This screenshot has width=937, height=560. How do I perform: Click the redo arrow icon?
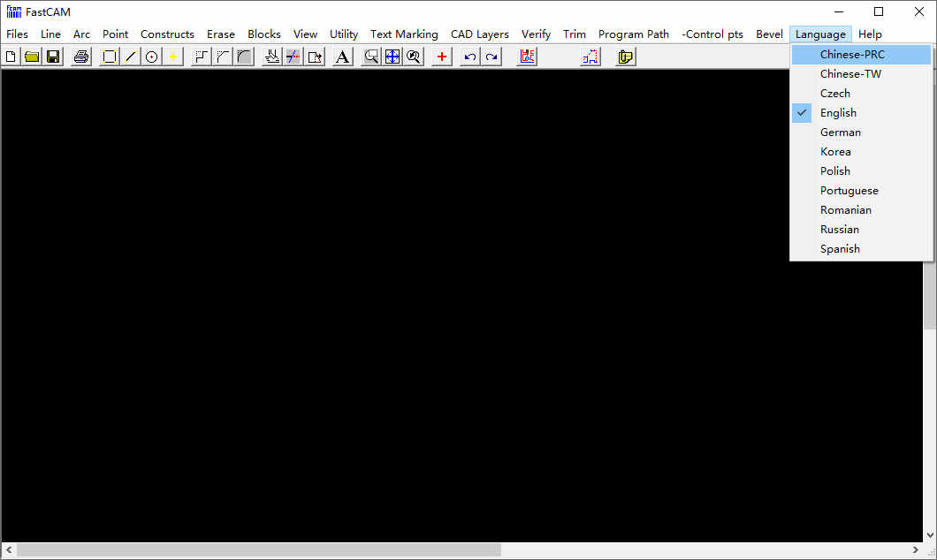tap(491, 57)
